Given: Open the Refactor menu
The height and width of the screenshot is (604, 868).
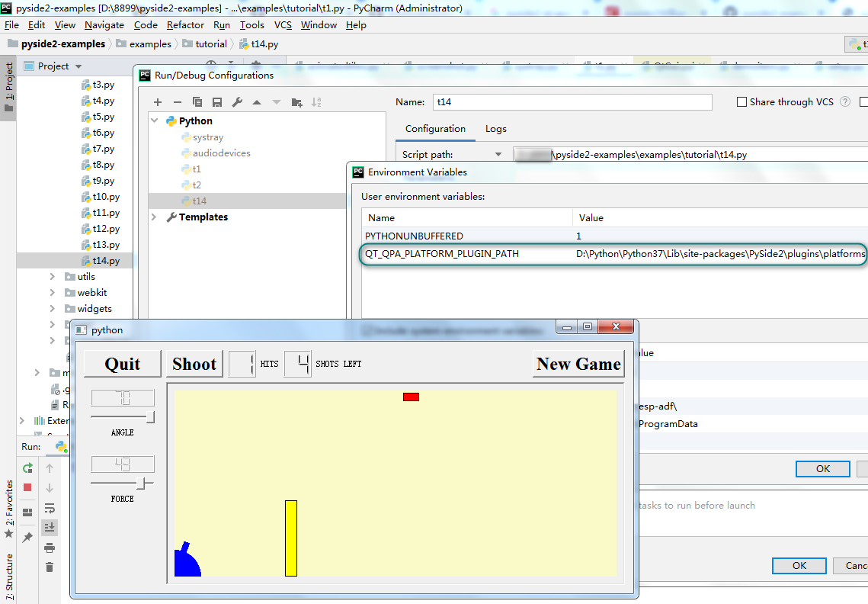Looking at the screenshot, I should [185, 25].
